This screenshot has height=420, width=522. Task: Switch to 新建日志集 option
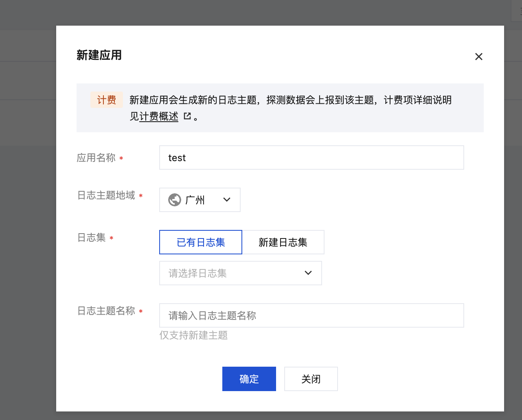(283, 242)
